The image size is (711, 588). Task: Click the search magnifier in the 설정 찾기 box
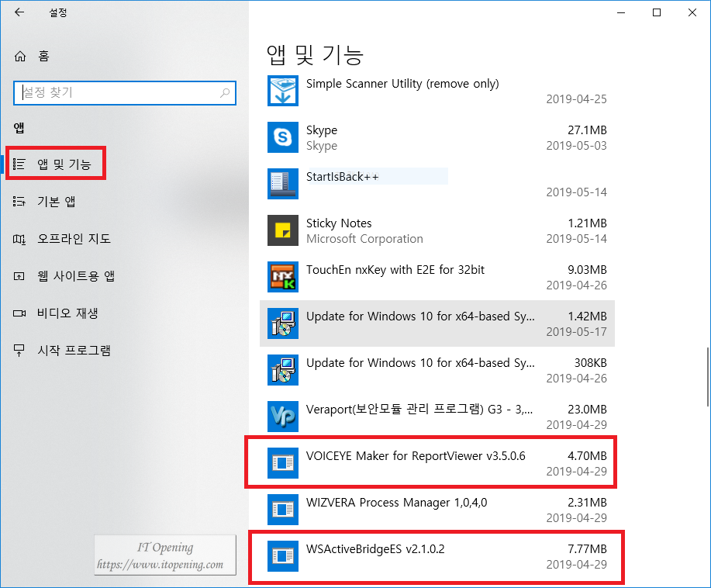(x=225, y=93)
